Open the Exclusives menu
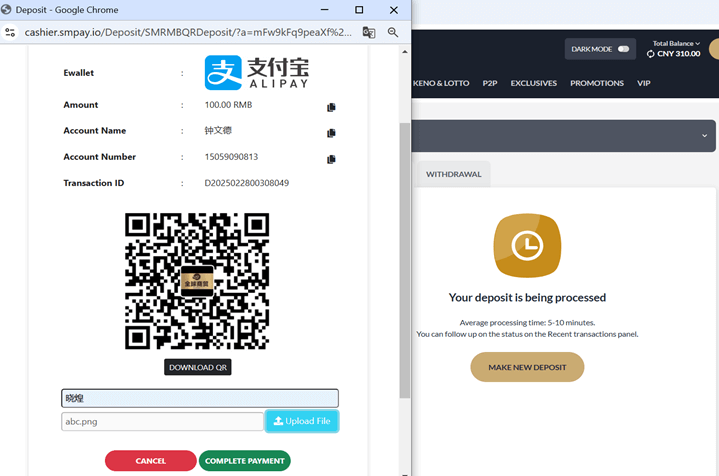Screen dimensions: 719x476 [x=534, y=83]
